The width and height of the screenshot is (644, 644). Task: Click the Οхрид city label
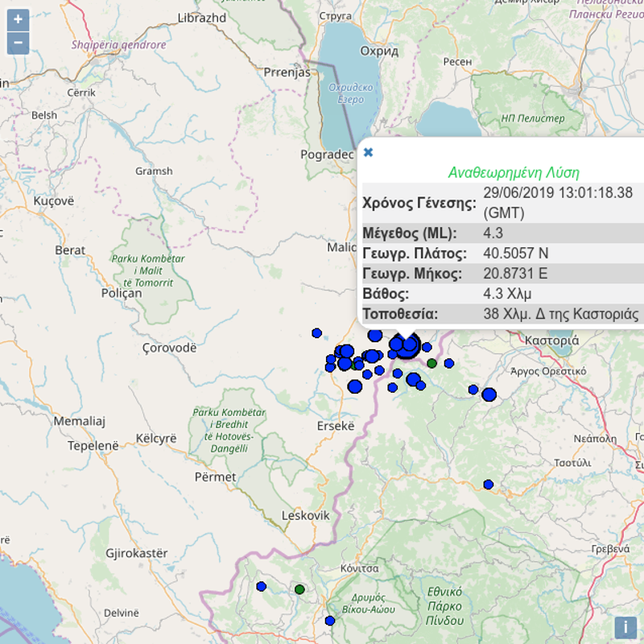(x=378, y=51)
